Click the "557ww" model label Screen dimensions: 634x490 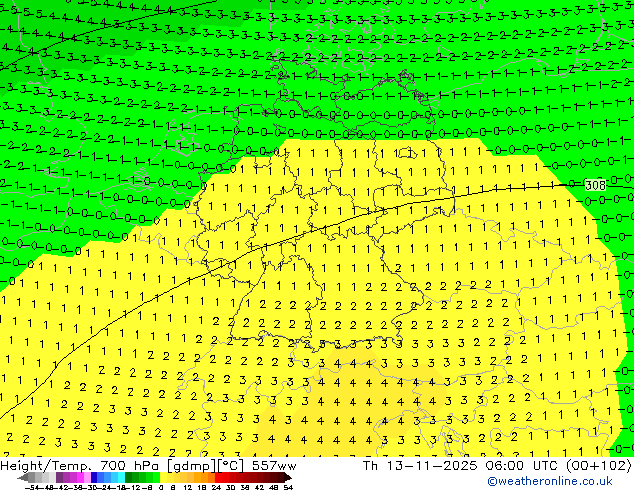[x=274, y=466]
